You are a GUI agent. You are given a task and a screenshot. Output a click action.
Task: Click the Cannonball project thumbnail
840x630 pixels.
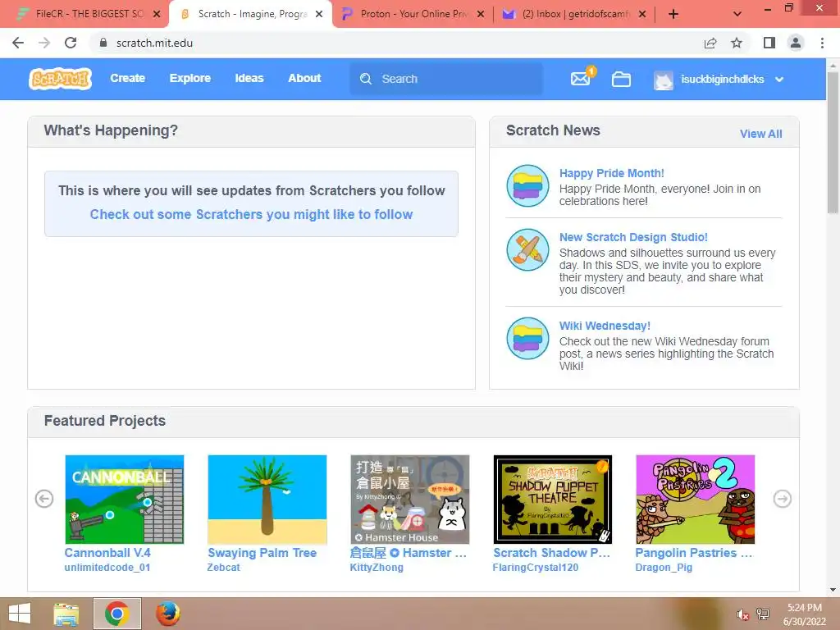125,500
